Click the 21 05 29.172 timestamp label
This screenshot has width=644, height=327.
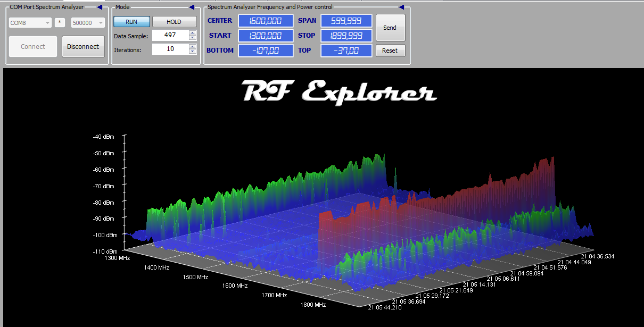(x=433, y=296)
